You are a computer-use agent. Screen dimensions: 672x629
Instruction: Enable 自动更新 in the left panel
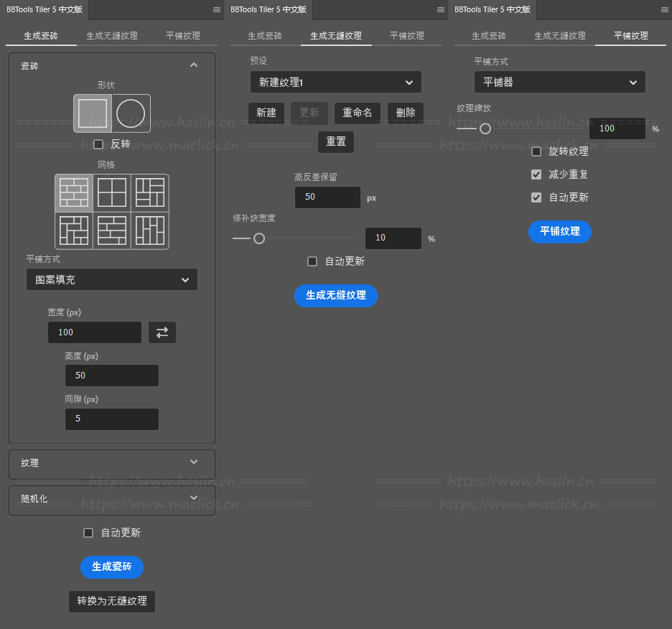pyautogui.click(x=88, y=533)
